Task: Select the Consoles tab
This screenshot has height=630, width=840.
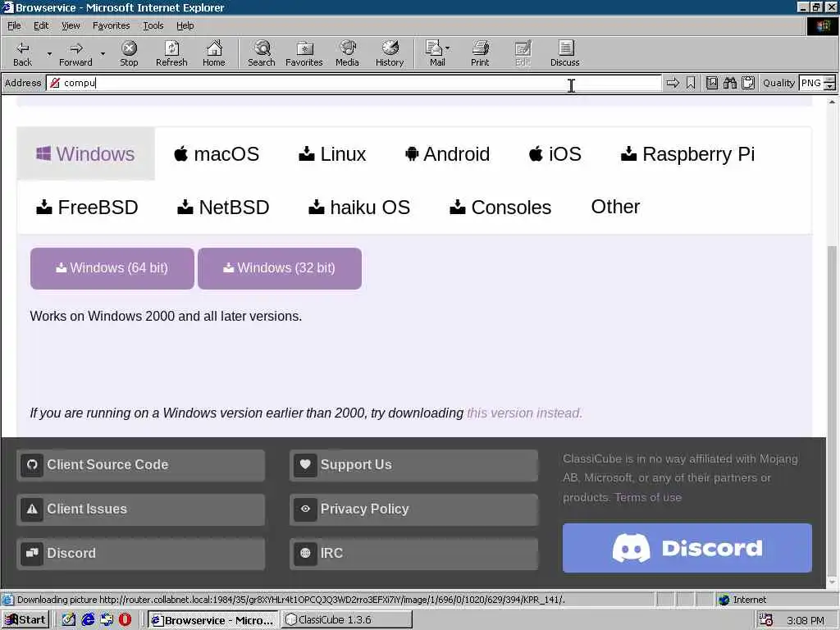Action: (x=500, y=208)
